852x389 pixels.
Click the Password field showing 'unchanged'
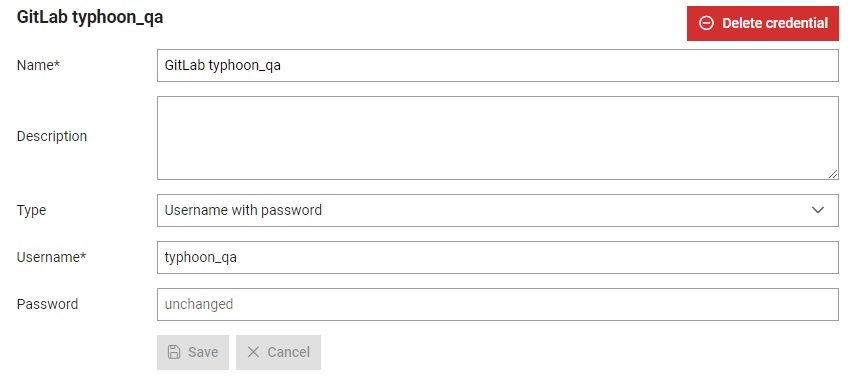498,304
